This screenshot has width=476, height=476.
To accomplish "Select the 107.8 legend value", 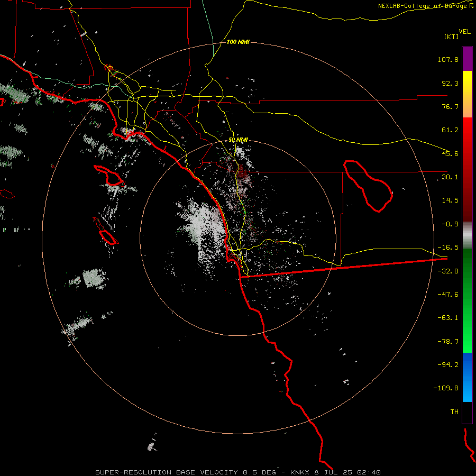I will click(448, 59).
